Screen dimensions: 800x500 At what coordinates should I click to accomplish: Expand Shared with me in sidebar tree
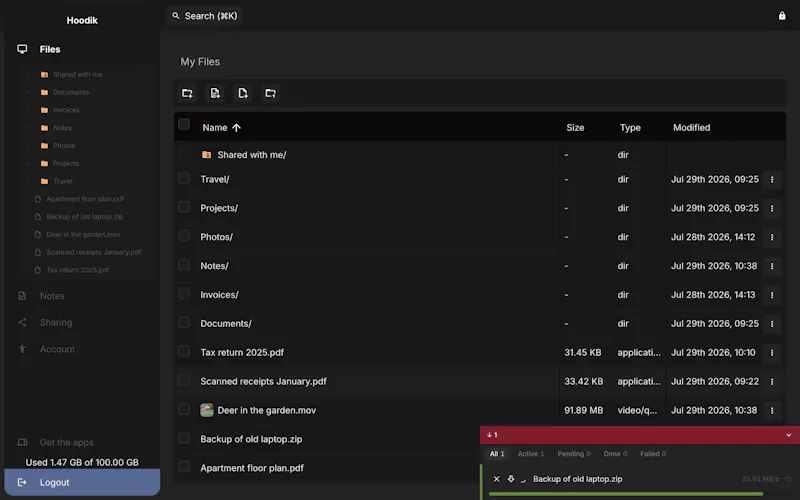[29, 74]
